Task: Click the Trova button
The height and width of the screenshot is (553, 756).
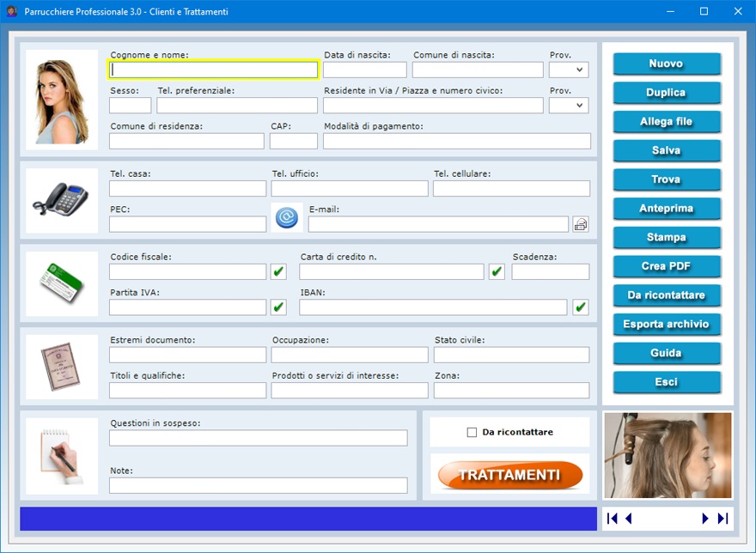Action: click(x=667, y=179)
